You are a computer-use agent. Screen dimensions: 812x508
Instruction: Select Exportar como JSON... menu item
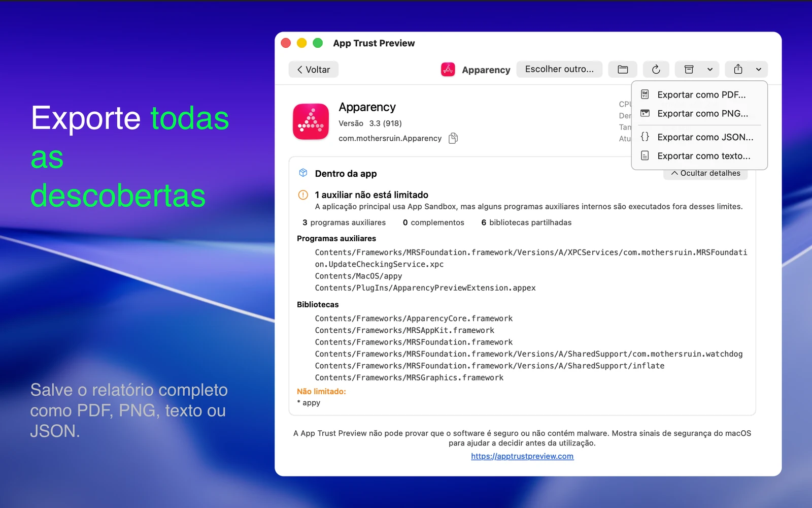(x=699, y=137)
